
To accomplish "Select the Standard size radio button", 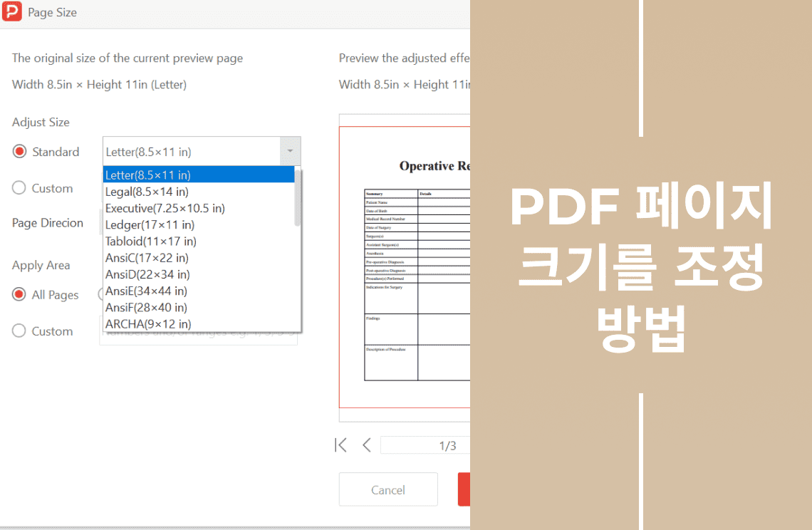I will tap(19, 152).
